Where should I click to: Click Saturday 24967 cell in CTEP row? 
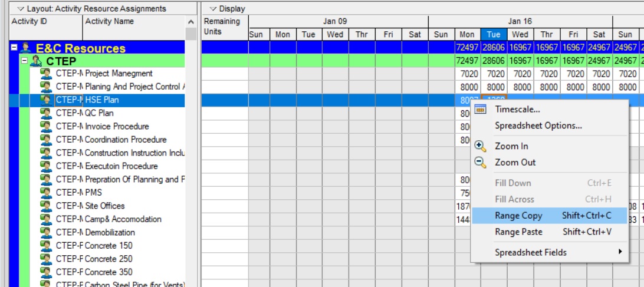pyautogui.click(x=599, y=61)
